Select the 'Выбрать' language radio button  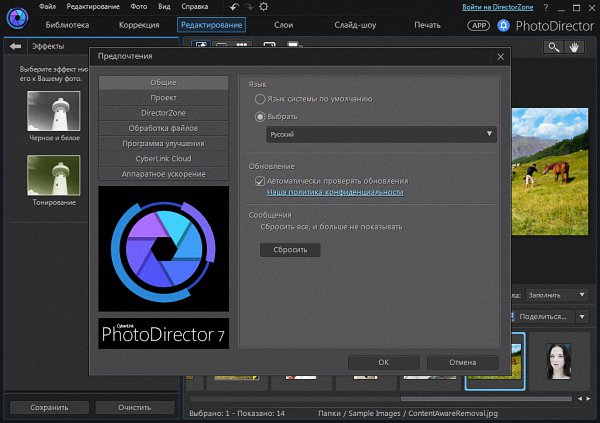click(261, 116)
